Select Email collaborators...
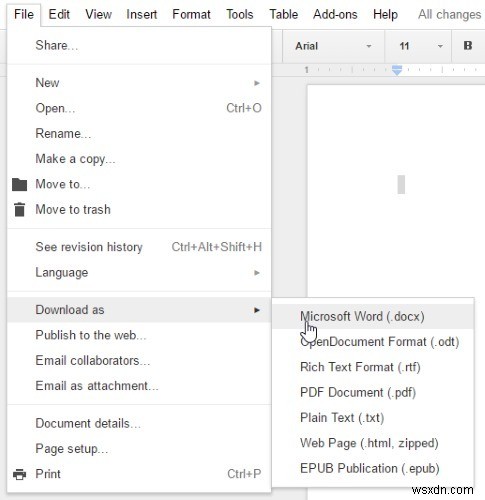Screen dimensions: 485x500 click(x=139, y=360)
